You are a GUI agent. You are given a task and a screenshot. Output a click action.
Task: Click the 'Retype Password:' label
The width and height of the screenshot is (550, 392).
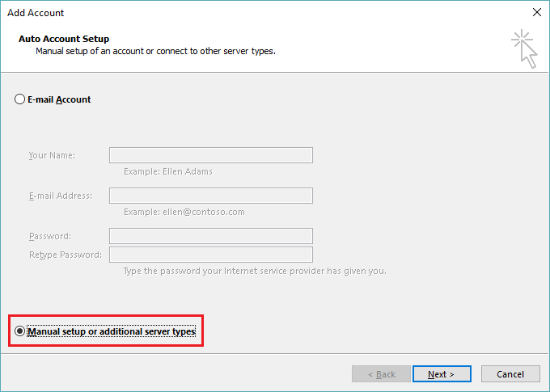coord(65,255)
